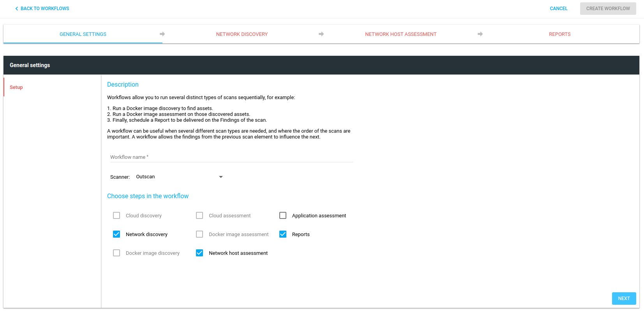Uncheck the Network discovery checkbox
Image resolution: width=644 pixels, height=311 pixels.
coord(116,234)
